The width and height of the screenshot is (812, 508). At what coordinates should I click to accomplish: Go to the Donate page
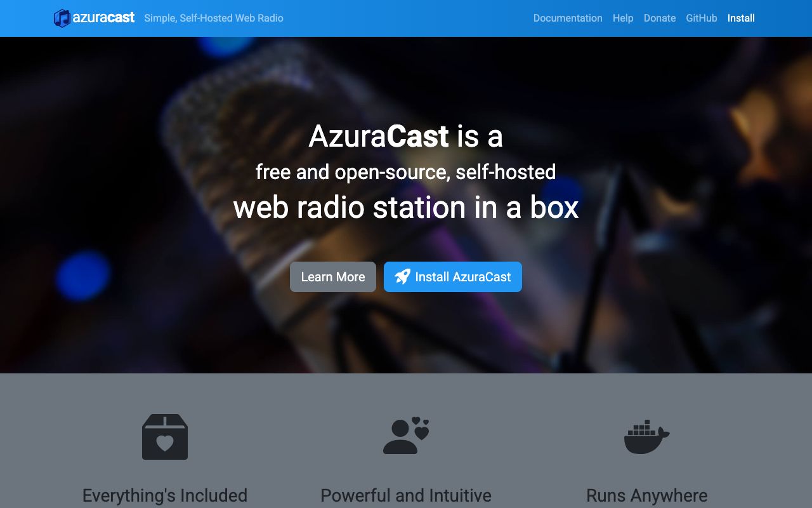click(660, 18)
